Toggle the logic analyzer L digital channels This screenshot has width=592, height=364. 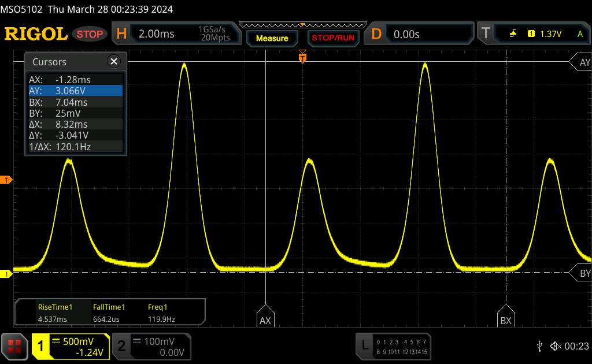[x=393, y=346]
